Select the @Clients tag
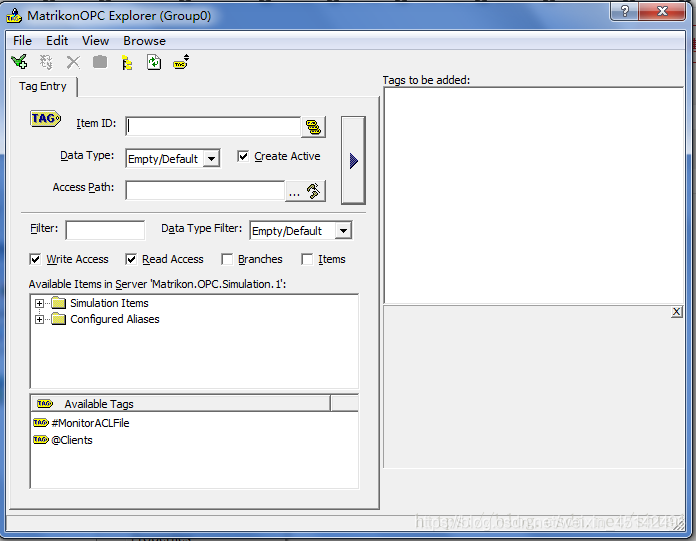 (x=72, y=440)
